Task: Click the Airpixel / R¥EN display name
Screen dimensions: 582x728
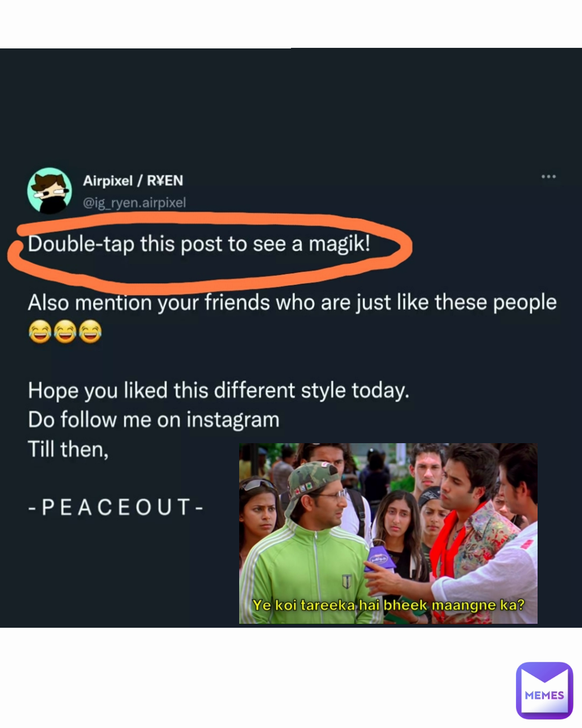Action: (x=133, y=181)
